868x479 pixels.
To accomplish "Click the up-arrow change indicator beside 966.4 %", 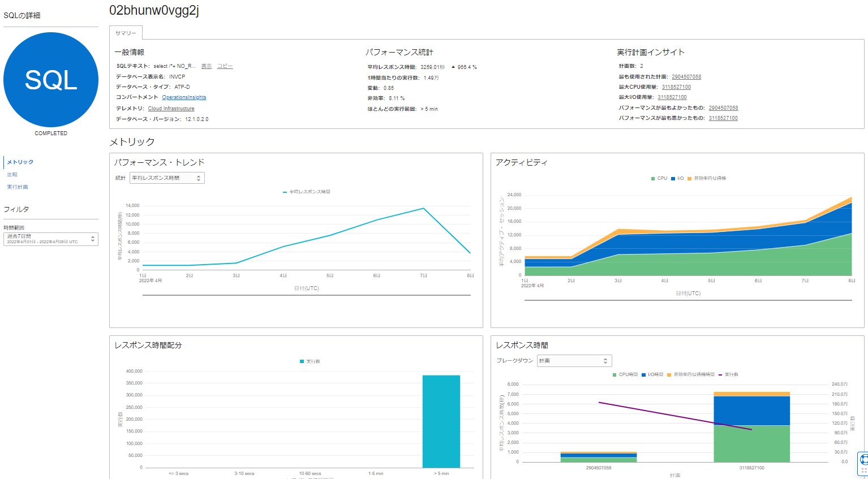I will point(453,67).
